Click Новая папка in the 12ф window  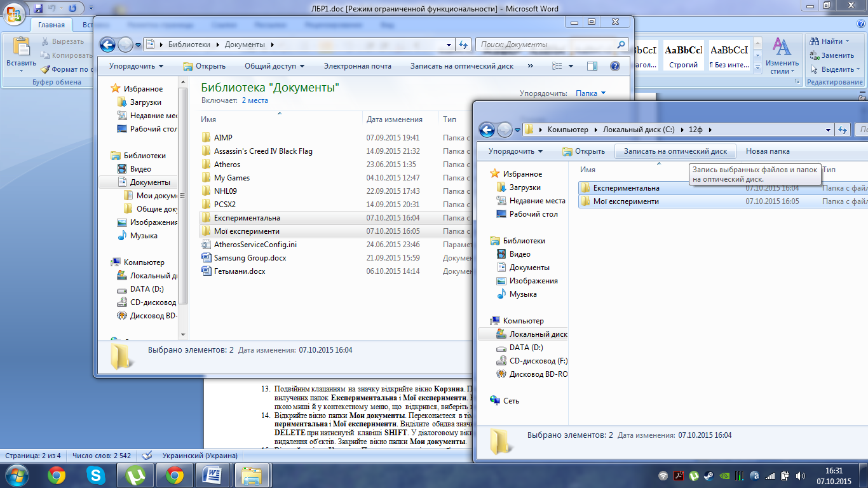click(x=768, y=151)
